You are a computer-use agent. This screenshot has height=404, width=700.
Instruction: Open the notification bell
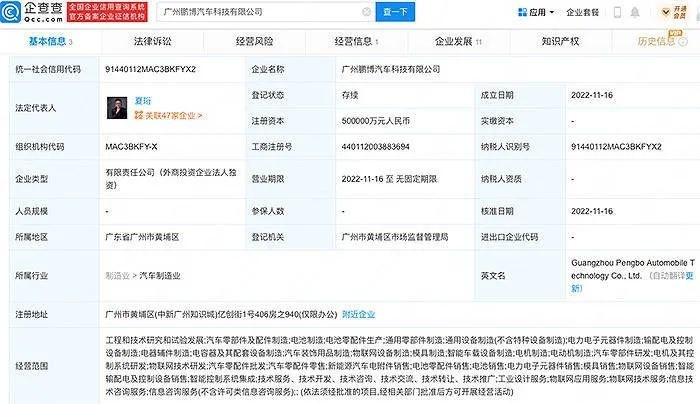(x=634, y=12)
